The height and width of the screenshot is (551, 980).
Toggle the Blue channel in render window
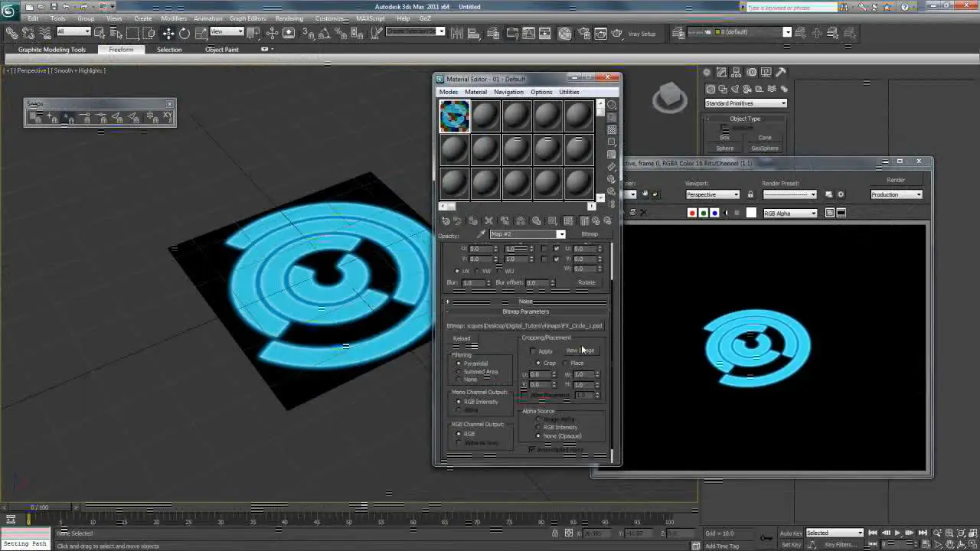[x=714, y=214]
